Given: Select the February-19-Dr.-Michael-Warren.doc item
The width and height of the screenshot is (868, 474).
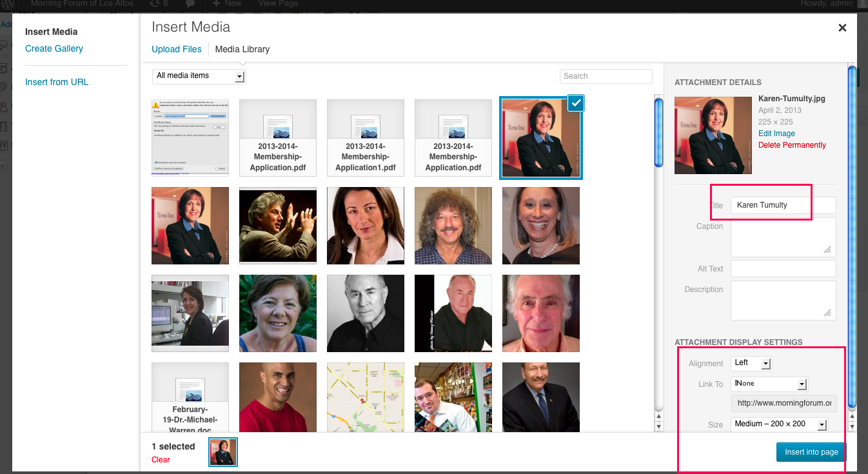Looking at the screenshot, I should pyautogui.click(x=190, y=397).
